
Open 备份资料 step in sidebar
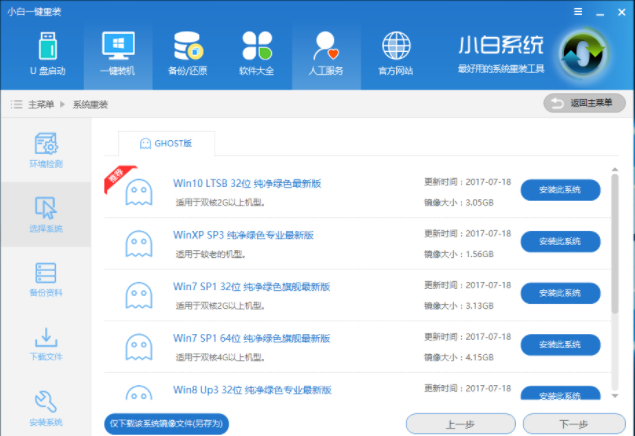pyautogui.click(x=45, y=279)
